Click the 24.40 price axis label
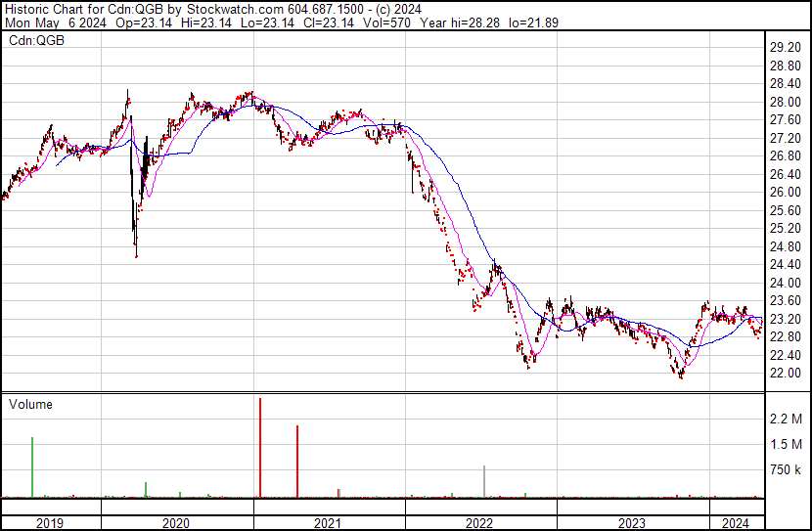Screen dimensions: 812x531 [x=785, y=265]
